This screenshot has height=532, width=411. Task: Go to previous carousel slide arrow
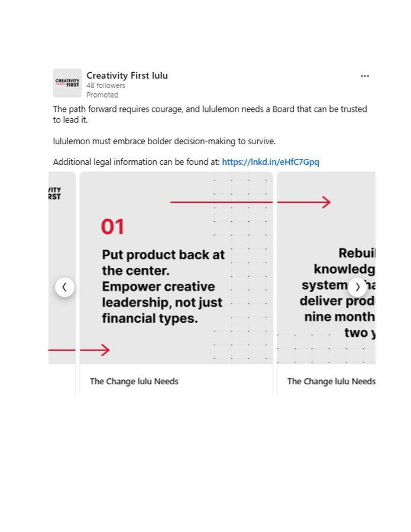64,287
